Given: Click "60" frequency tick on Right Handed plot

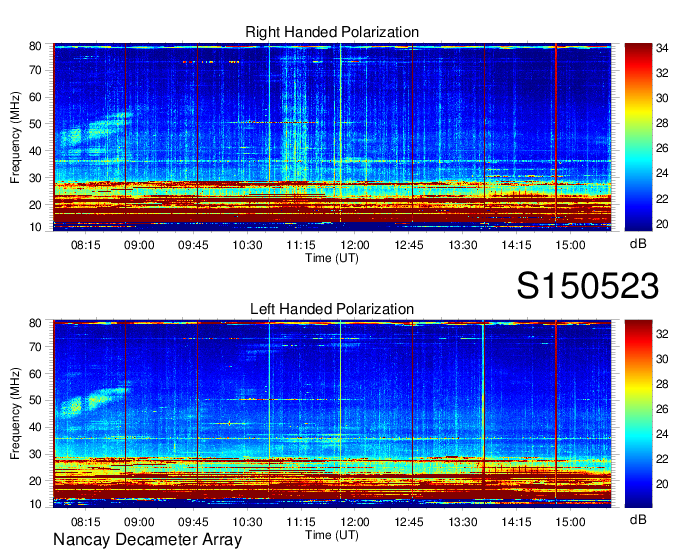Looking at the screenshot, I should coord(35,97).
